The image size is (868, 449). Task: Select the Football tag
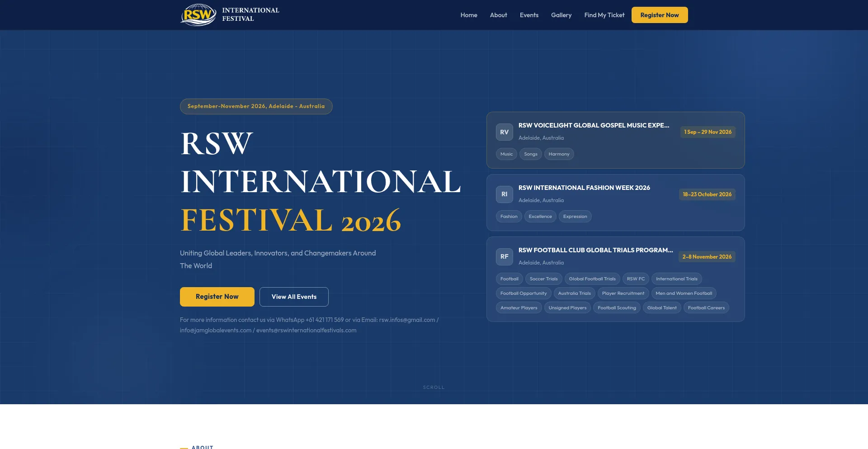[x=509, y=279]
